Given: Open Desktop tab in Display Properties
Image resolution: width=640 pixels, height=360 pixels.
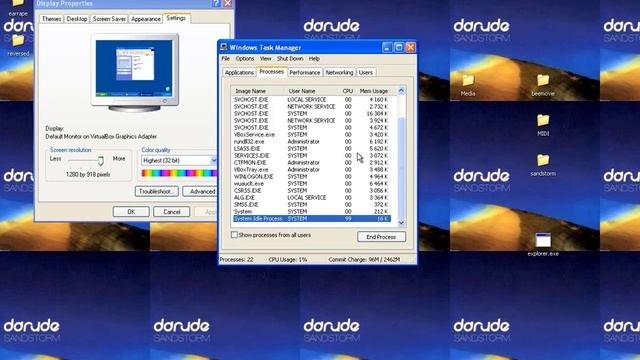Looking at the screenshot, I should (77, 19).
